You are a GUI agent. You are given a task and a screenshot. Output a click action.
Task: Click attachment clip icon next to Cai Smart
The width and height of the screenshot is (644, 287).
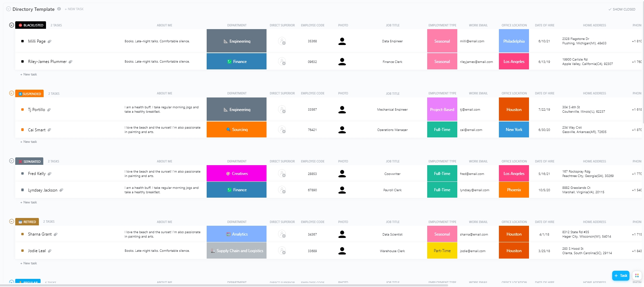click(x=49, y=130)
